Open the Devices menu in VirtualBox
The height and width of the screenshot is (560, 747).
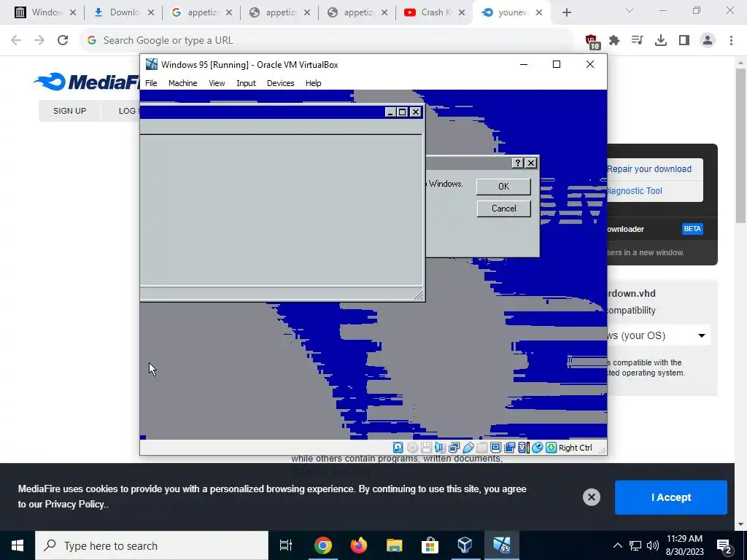[x=281, y=83]
